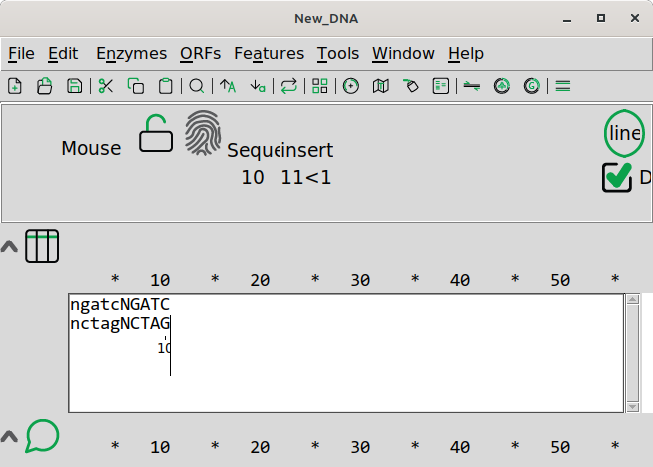
Task: Open the graphic map icon
Action: pos(381,86)
